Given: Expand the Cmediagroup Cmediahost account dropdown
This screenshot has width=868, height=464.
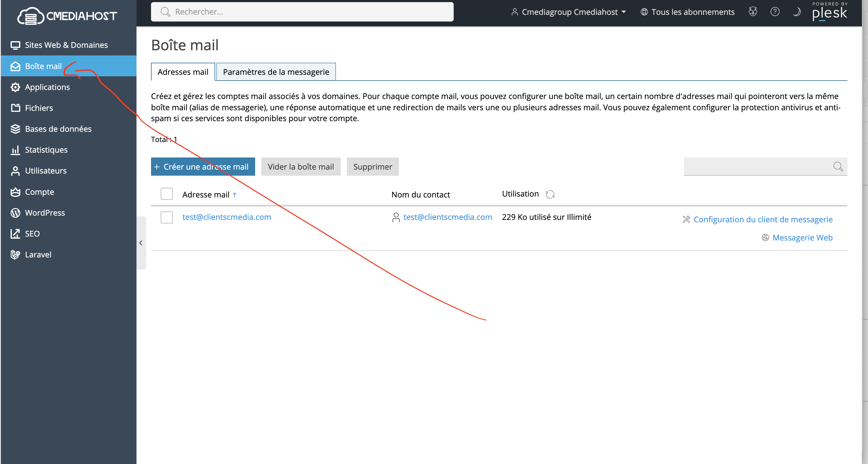Looking at the screenshot, I should click(x=569, y=12).
